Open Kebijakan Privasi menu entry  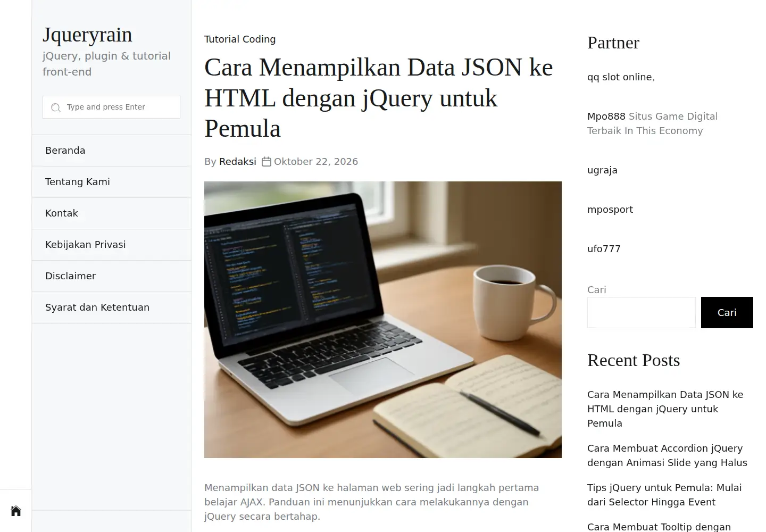[x=111, y=245]
